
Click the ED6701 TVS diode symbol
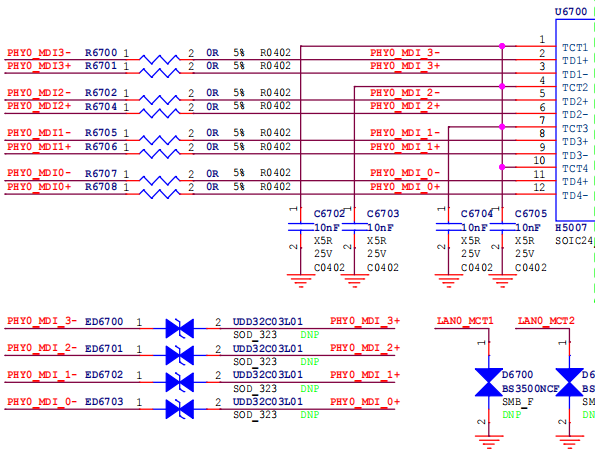pos(180,356)
